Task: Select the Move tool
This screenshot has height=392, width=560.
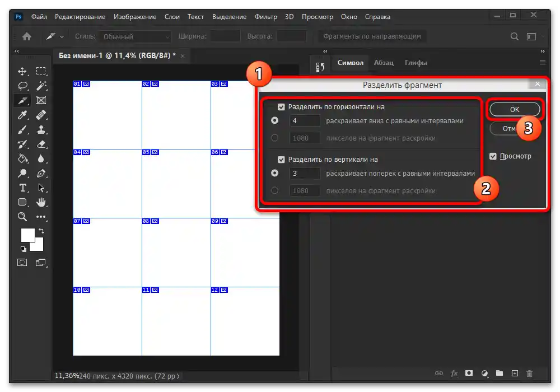Action: coord(22,72)
